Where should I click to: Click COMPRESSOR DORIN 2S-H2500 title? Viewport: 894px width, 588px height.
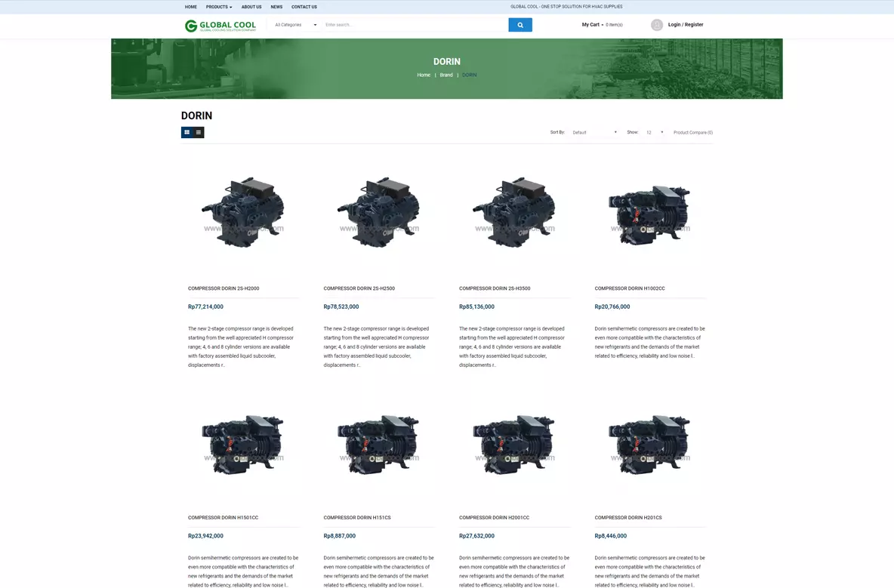coord(359,288)
